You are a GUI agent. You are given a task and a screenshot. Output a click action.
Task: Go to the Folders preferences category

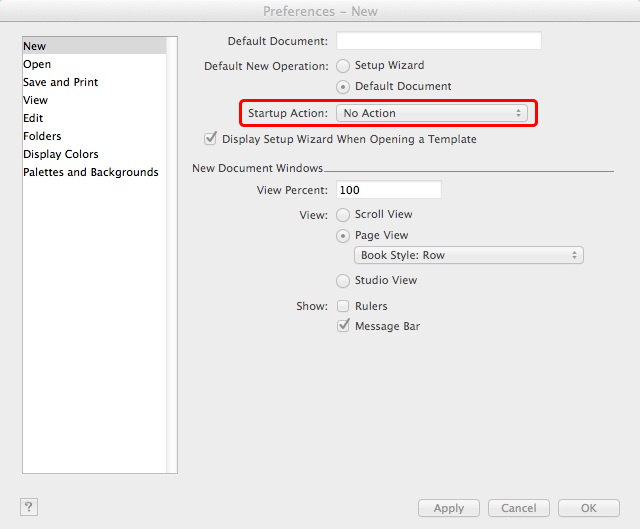pos(42,136)
